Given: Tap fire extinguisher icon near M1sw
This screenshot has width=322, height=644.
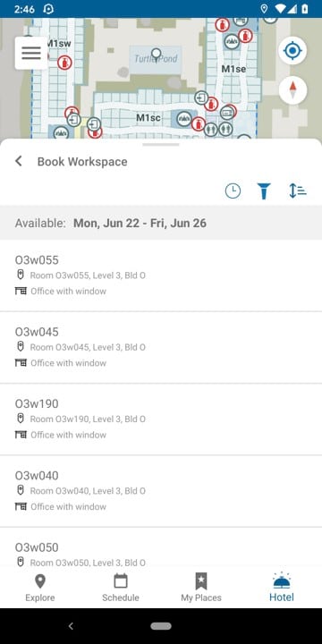Looking at the screenshot, I should (x=64, y=63).
